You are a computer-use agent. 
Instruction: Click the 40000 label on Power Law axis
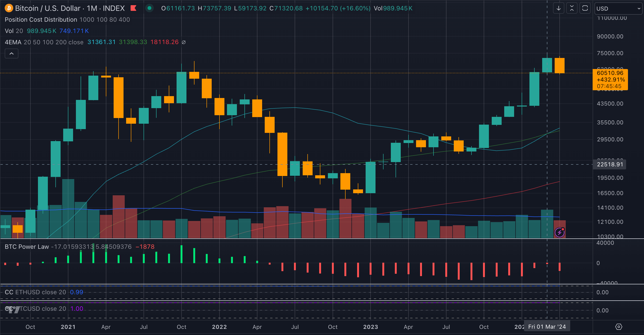pyautogui.click(x=605, y=243)
